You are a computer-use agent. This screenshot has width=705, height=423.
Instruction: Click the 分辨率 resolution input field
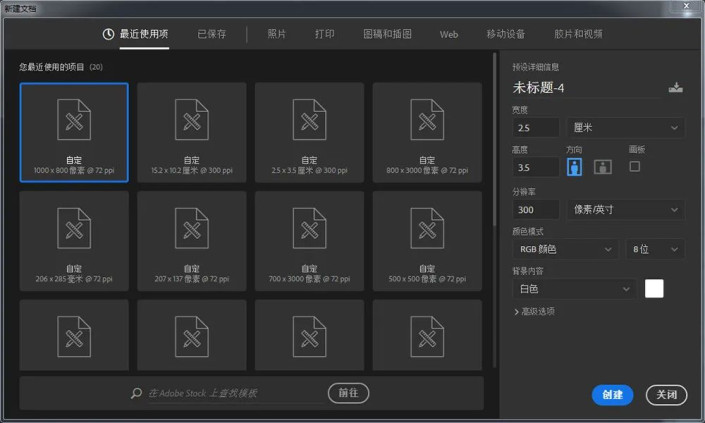pos(536,209)
